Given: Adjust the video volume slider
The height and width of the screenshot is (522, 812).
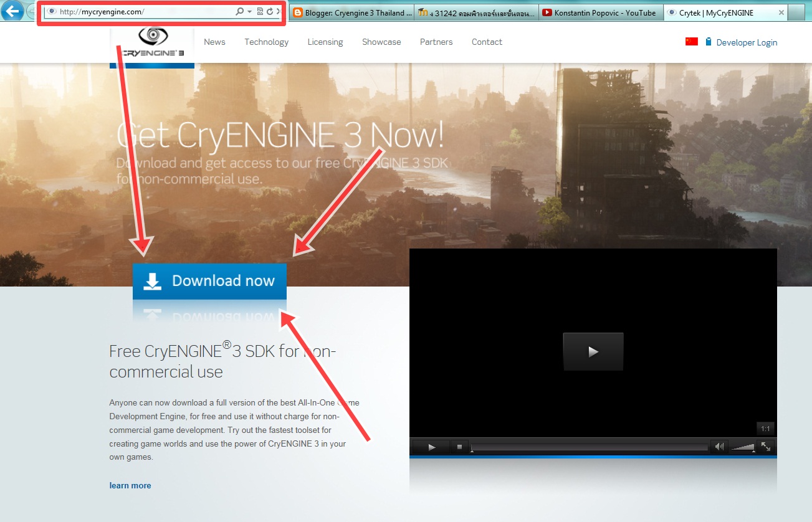Looking at the screenshot, I should [742, 447].
